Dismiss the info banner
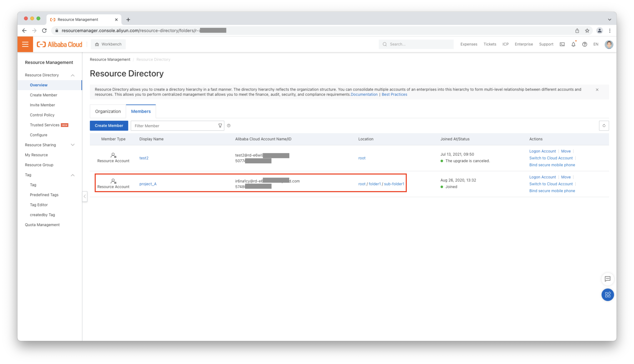The image size is (634, 364). point(597,90)
